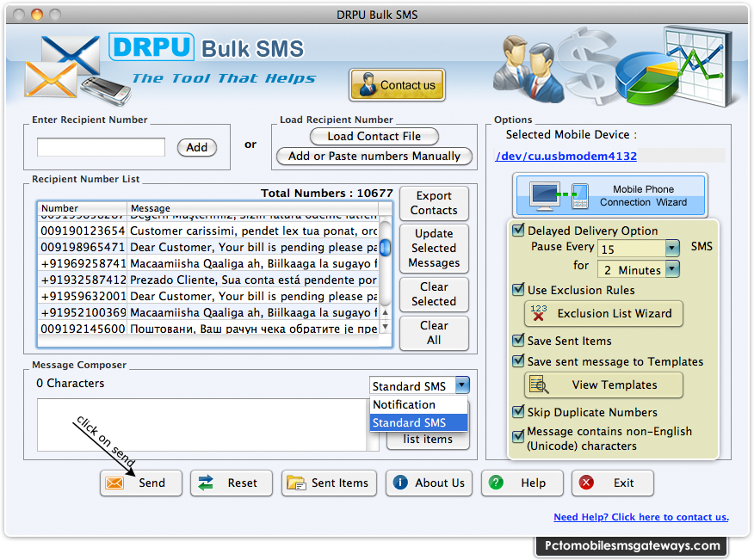Click Mobile Phone Connection Wizard button
754x560 pixels.
pyautogui.click(x=610, y=195)
